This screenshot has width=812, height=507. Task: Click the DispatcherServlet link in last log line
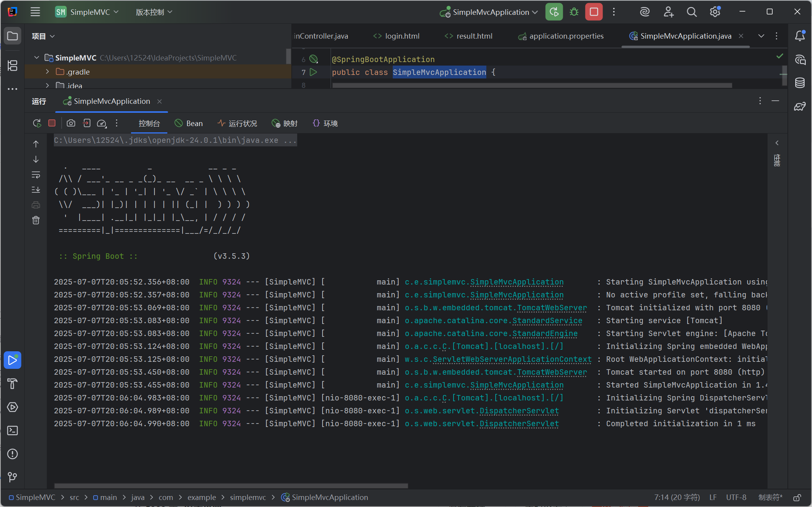point(519,424)
